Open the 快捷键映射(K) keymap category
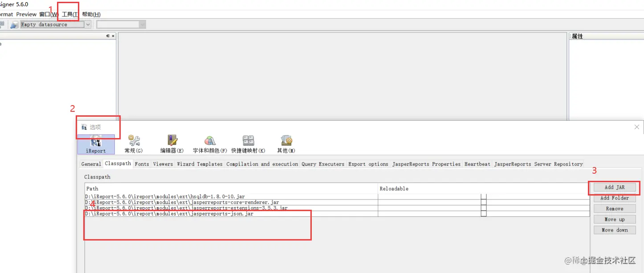 click(x=248, y=145)
